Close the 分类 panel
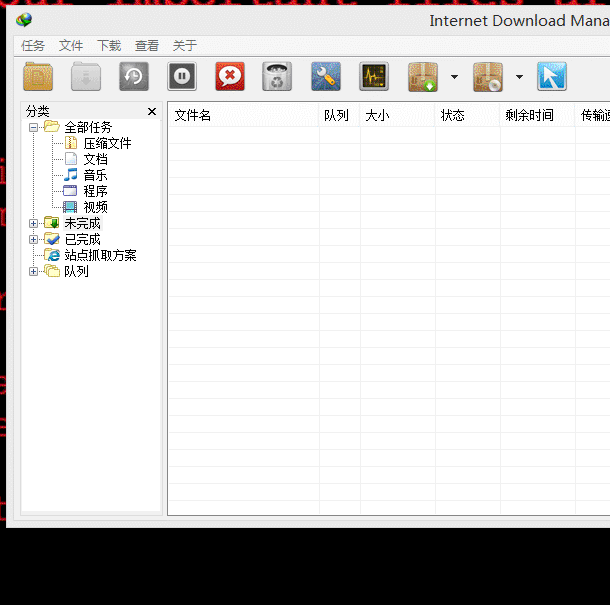 point(152,112)
